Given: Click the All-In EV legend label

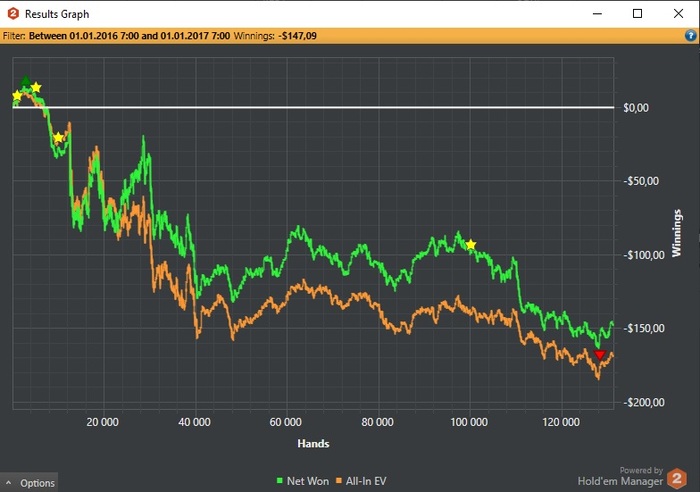Looking at the screenshot, I should [366, 481].
